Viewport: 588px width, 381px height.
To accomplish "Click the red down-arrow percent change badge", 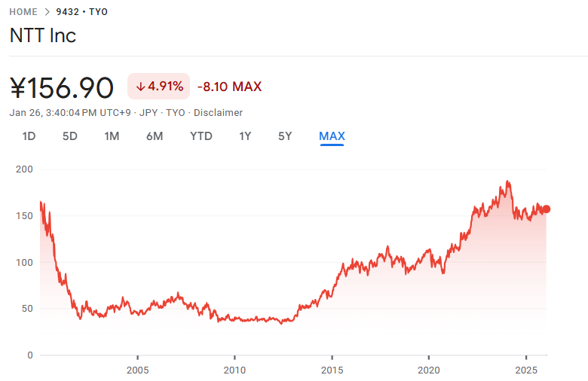I will click(x=159, y=87).
